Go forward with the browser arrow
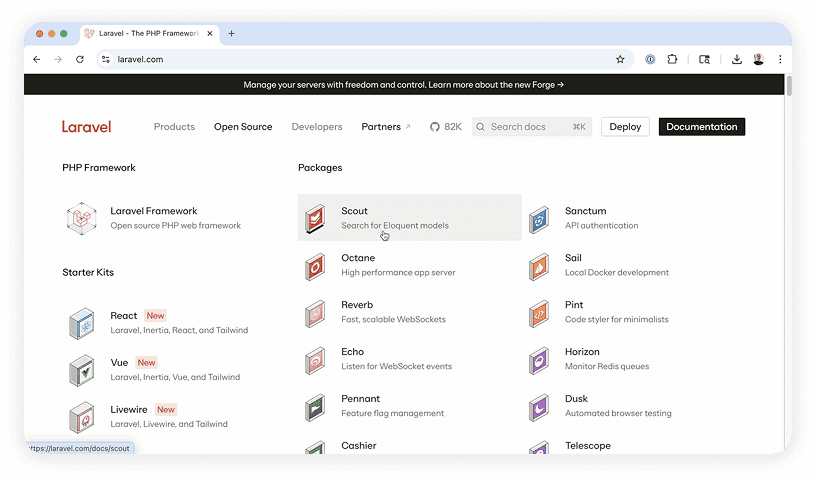The height and width of the screenshot is (480, 816). coord(58,59)
